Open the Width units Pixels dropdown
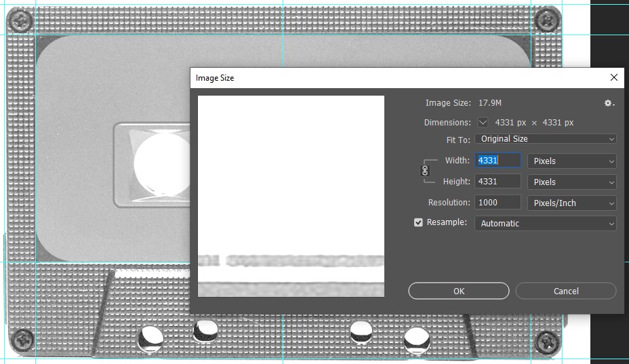Screen dimensions: 629x364 (x=571, y=161)
